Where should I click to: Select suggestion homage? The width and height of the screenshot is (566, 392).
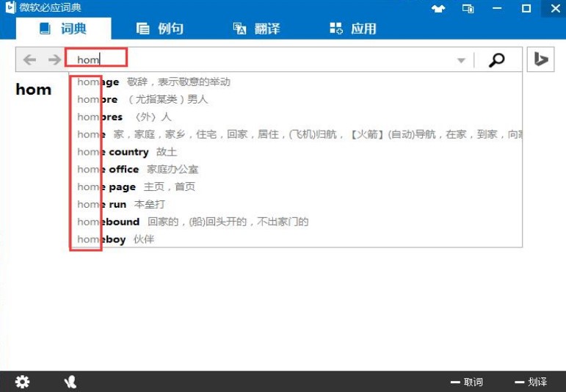(296, 82)
